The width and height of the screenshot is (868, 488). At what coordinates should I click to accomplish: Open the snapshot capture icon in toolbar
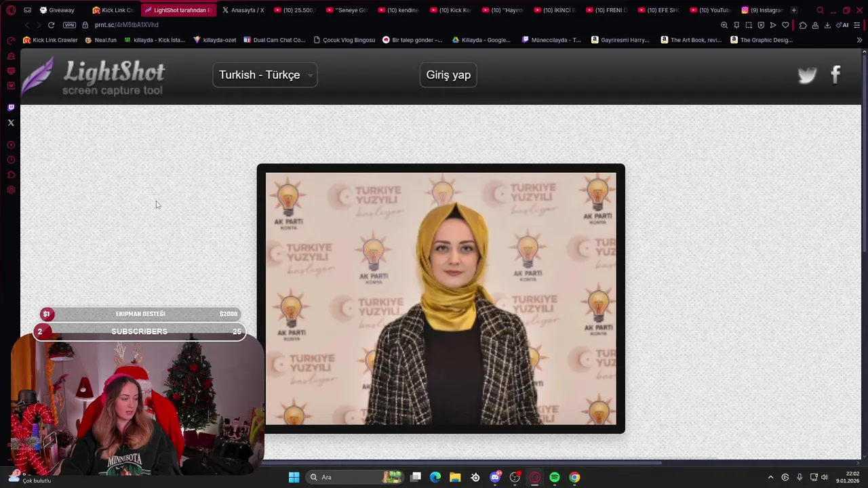pyautogui.click(x=749, y=25)
